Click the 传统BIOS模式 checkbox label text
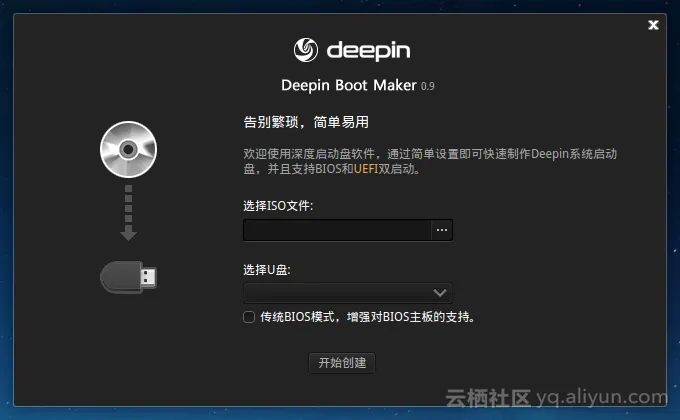 (x=367, y=317)
